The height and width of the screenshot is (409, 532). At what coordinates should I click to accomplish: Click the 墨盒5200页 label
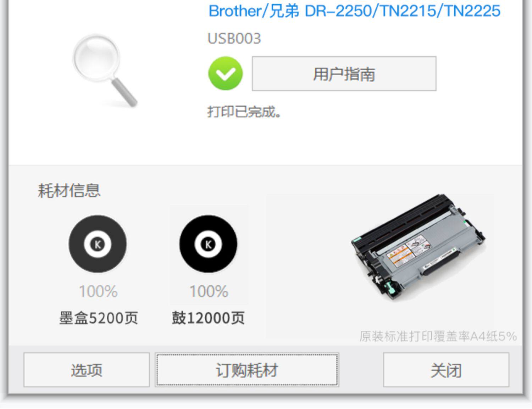pyautogui.click(x=98, y=318)
